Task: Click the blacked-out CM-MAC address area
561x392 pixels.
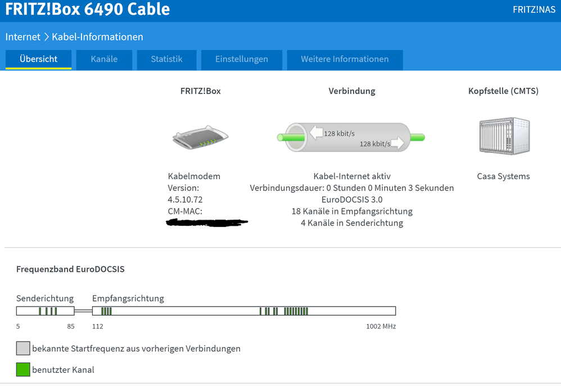Action: pyautogui.click(x=206, y=222)
